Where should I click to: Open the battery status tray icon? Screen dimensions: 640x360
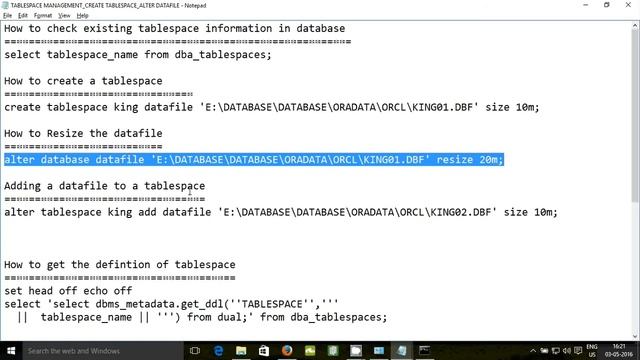tap(544, 351)
